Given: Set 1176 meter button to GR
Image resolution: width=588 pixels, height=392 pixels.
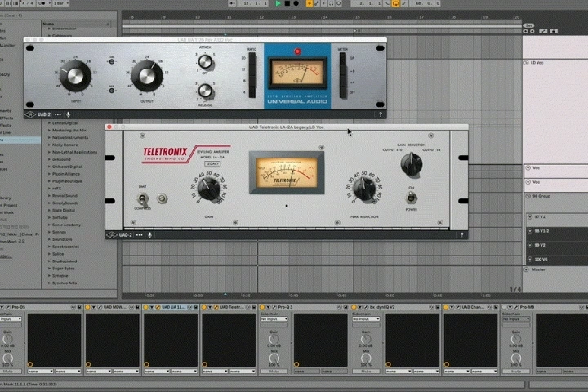Looking at the screenshot, I should click(343, 59).
